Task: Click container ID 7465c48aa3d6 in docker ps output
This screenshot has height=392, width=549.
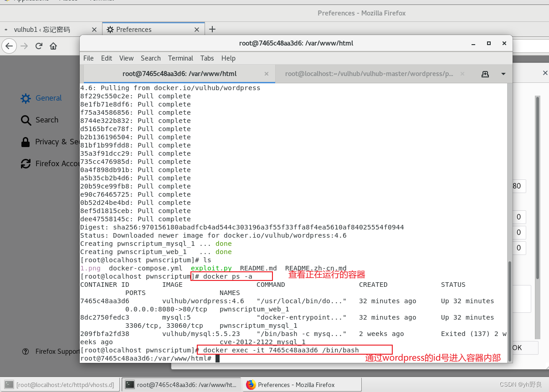Action: (105, 301)
